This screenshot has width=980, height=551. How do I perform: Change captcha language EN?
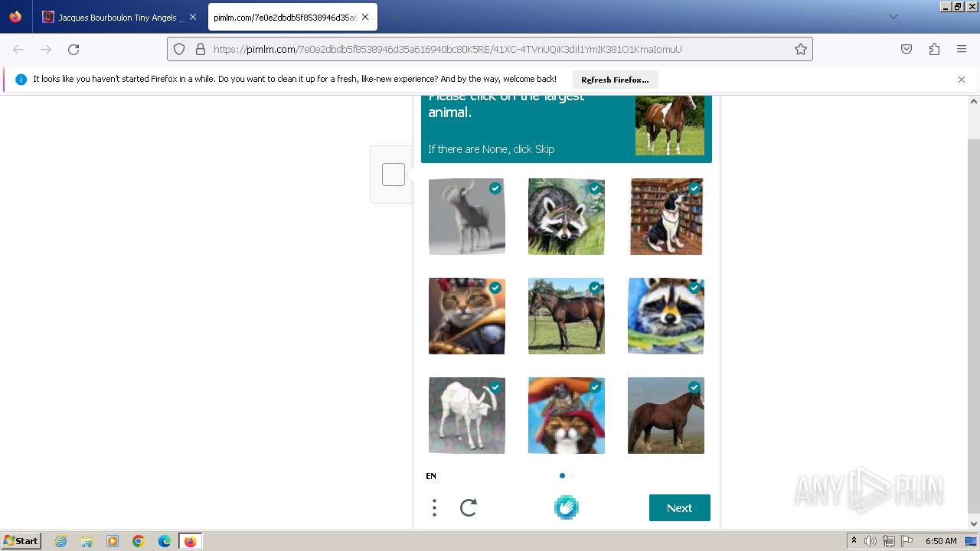tap(431, 476)
